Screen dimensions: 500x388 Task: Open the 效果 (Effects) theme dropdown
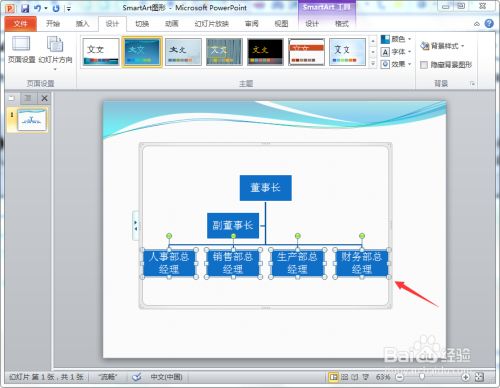tap(396, 64)
